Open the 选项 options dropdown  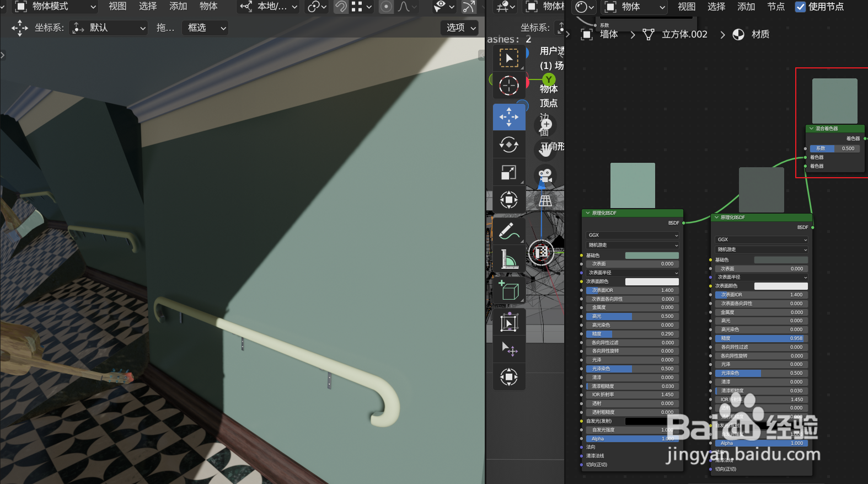pos(459,28)
